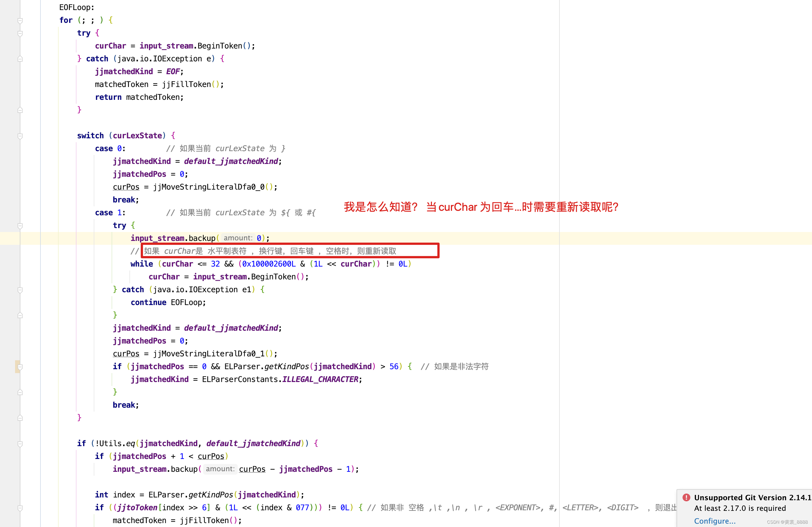Click the EOF constant in jjmatchedKind = EOF
This screenshot has height=527, width=812.
point(173,72)
